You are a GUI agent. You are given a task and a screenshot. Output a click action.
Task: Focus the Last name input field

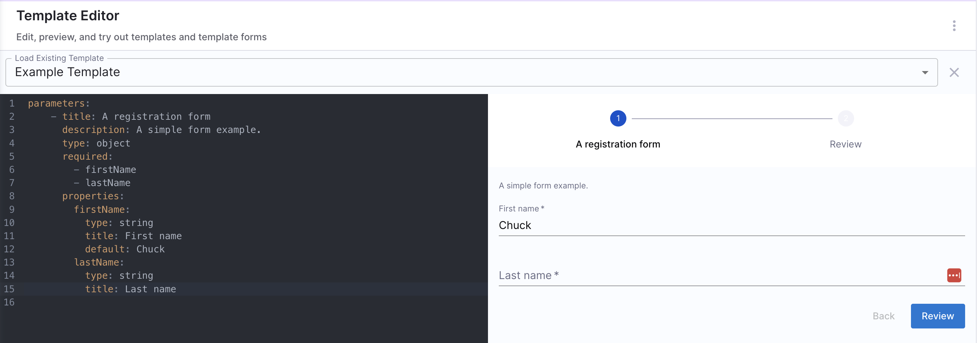click(x=723, y=276)
